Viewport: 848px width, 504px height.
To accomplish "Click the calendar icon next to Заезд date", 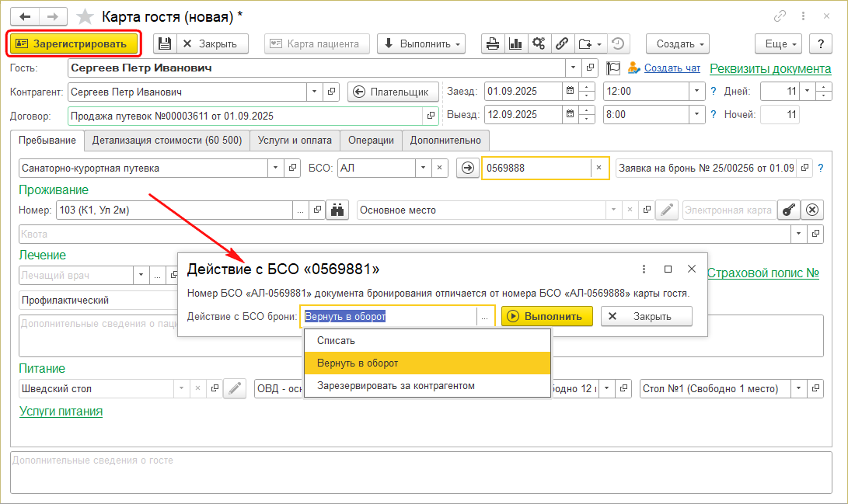I will click(x=570, y=92).
